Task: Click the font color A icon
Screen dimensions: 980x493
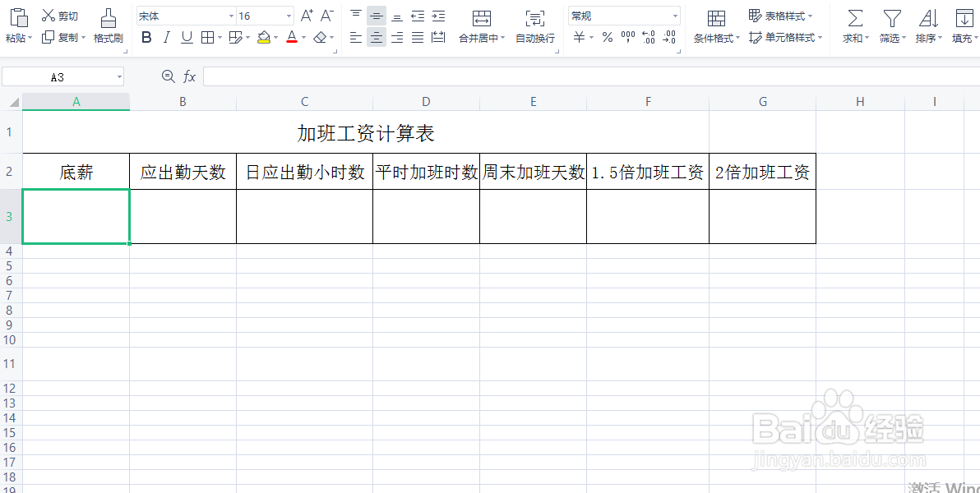Action: tap(293, 37)
